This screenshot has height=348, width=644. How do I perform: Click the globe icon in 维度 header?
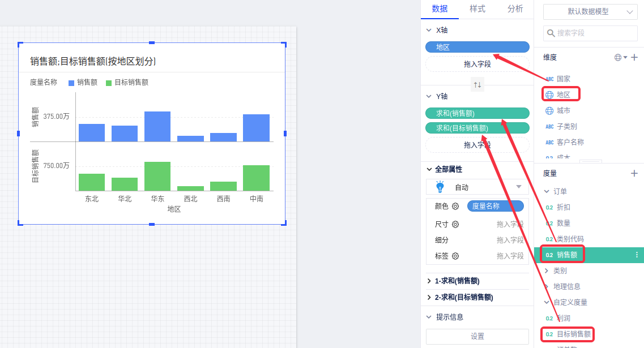pyautogui.click(x=618, y=57)
